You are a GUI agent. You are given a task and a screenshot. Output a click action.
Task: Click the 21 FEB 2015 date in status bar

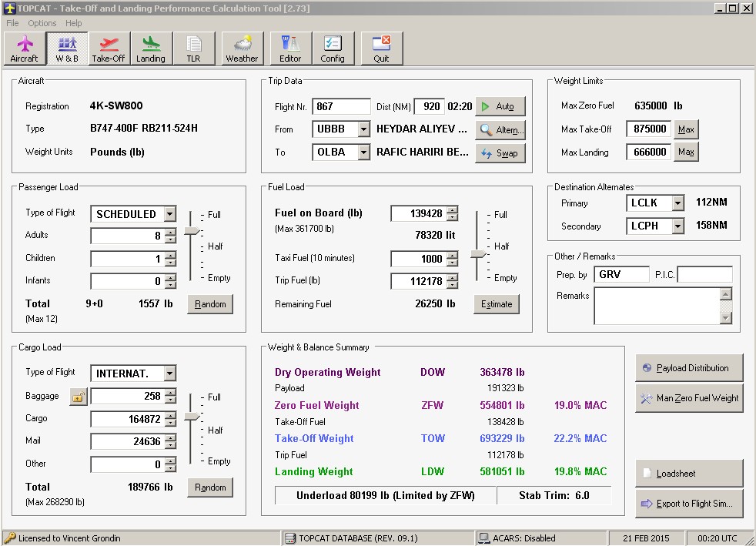(646, 538)
